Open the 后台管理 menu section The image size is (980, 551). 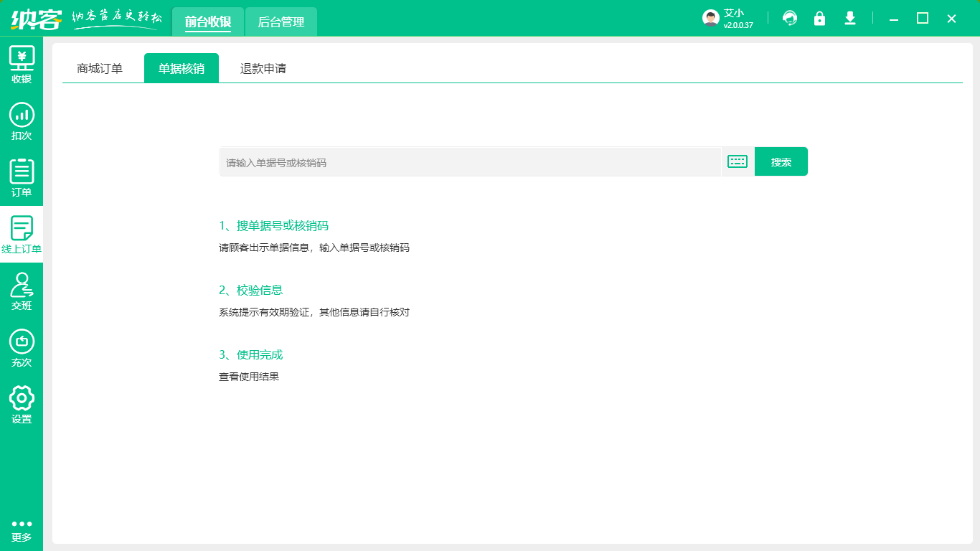click(281, 22)
